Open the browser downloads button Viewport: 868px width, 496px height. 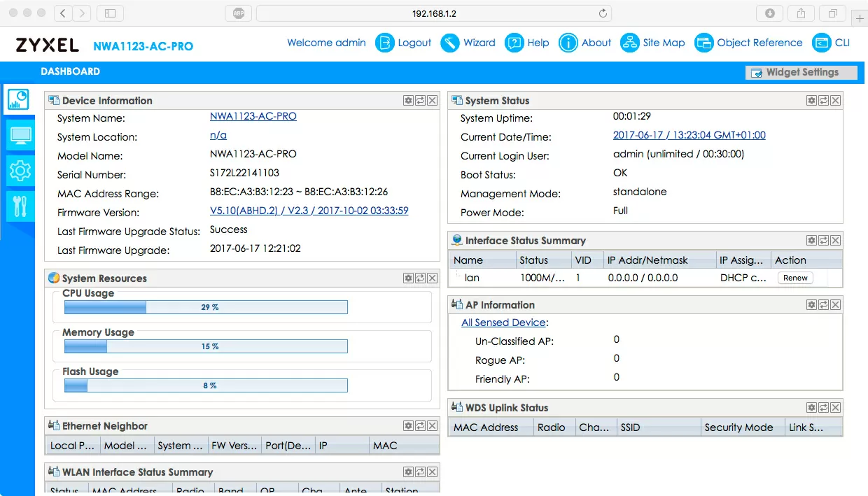[770, 13]
